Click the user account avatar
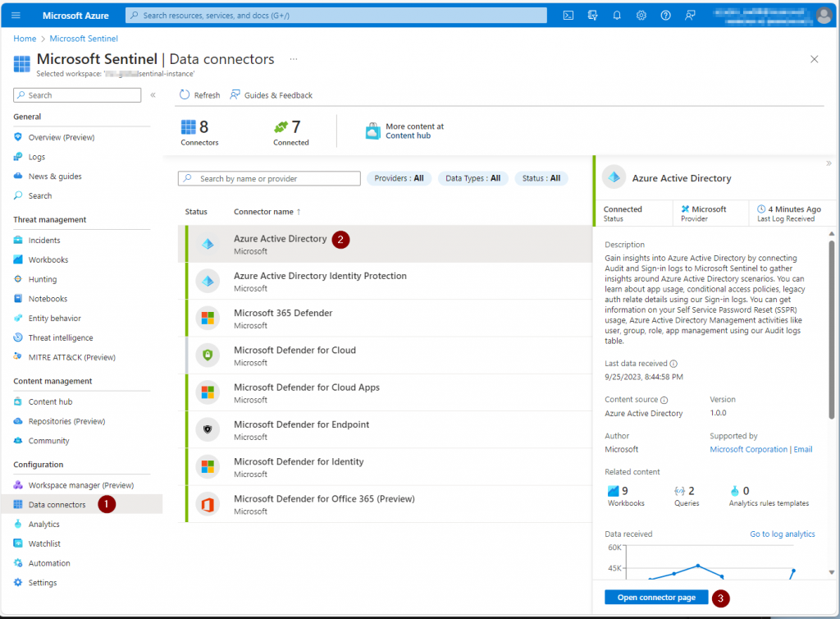The width and height of the screenshot is (840, 619). point(824,16)
